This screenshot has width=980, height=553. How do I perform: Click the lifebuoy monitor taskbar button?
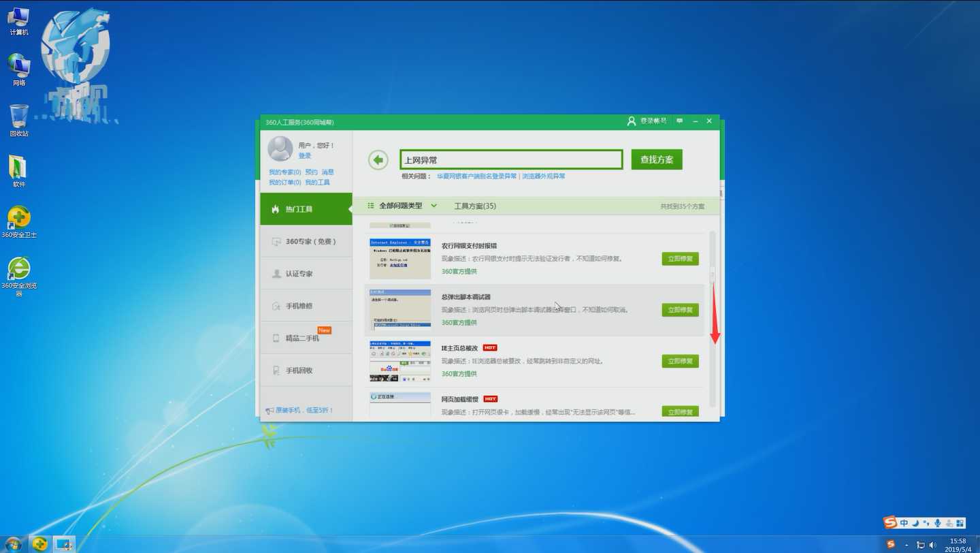tap(65, 543)
